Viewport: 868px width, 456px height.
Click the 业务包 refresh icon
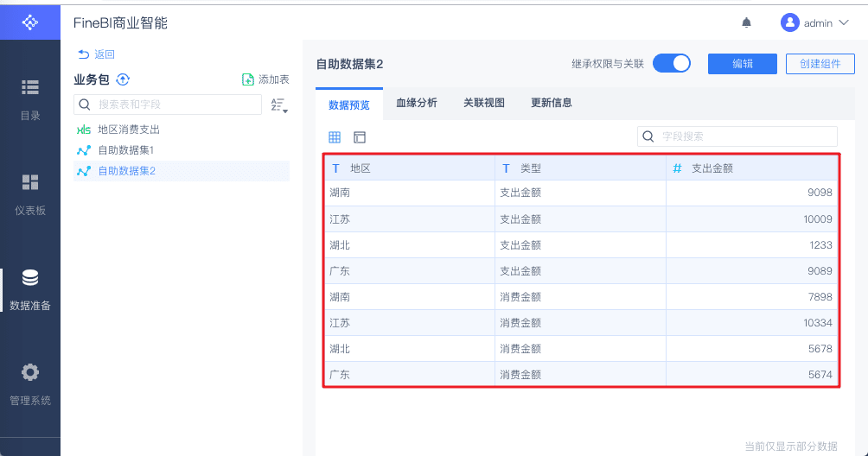123,79
